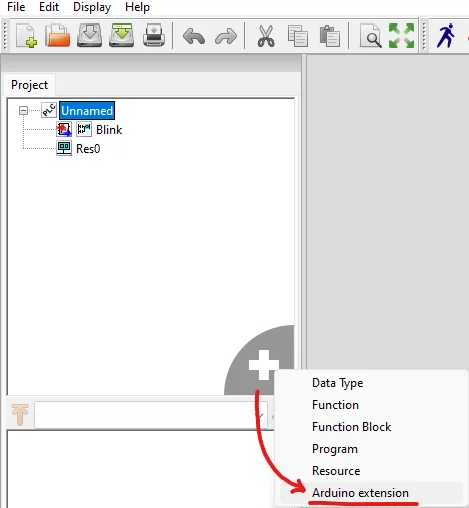
Task: Open the Help menu
Action: [137, 7]
